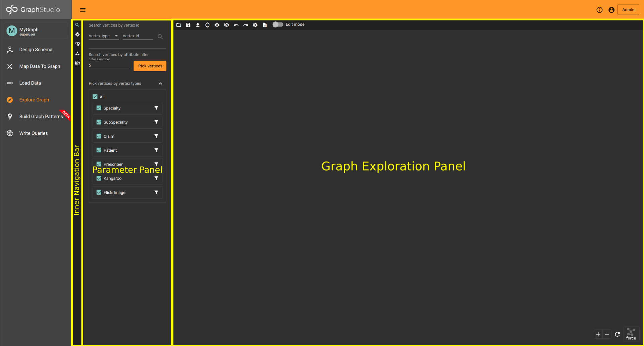Hide all vertices with eye-off icon
The image size is (644, 346).
coord(226,25)
